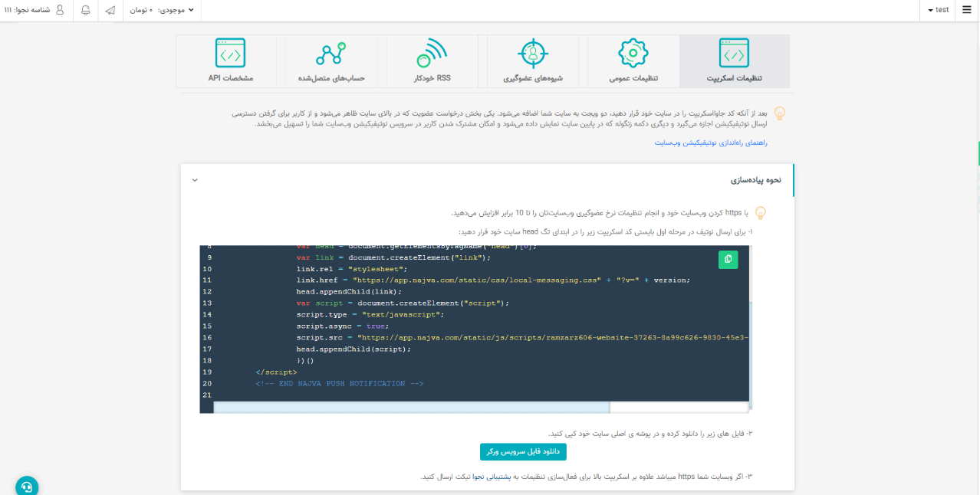Click the paper plane send icon

coord(110,10)
